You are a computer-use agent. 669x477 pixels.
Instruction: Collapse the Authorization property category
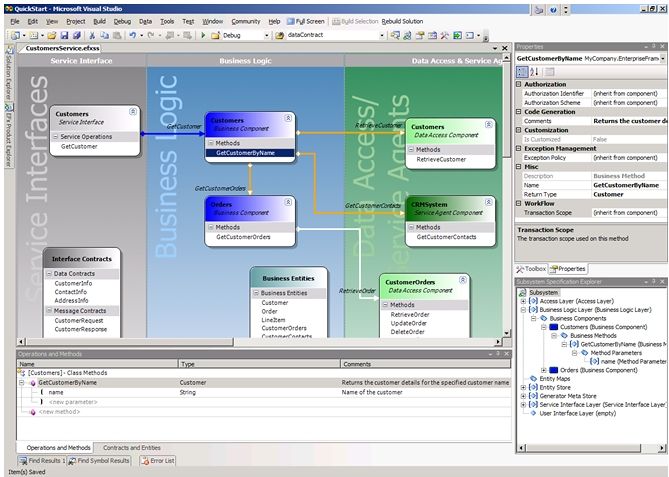pyautogui.click(x=519, y=84)
